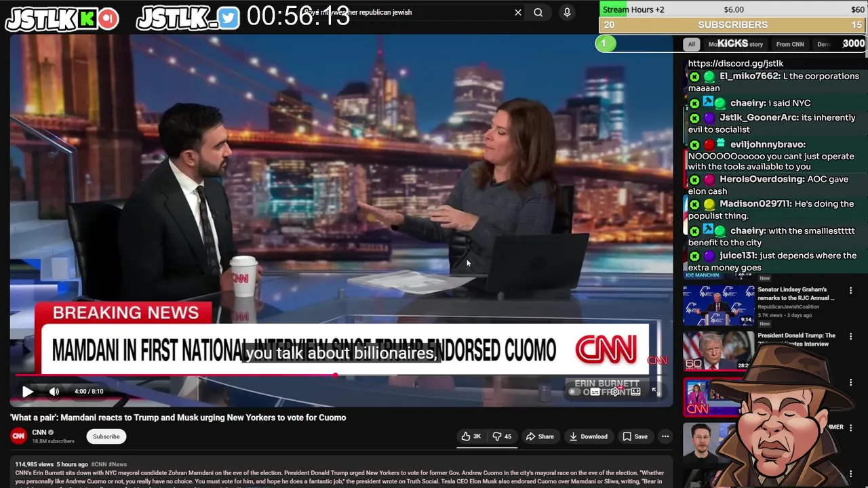The image size is (868, 488).
Task: Click chat username El_miko7662
Action: (x=751, y=76)
